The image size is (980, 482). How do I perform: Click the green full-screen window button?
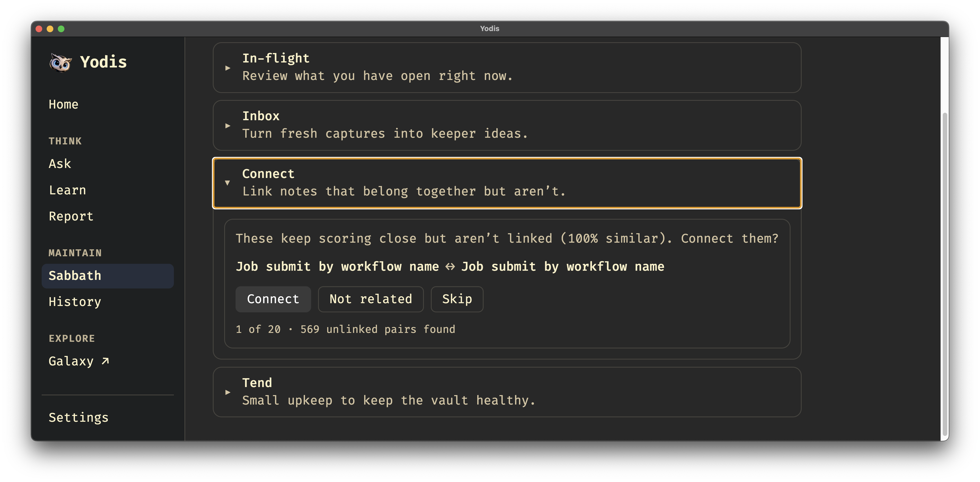click(61, 29)
